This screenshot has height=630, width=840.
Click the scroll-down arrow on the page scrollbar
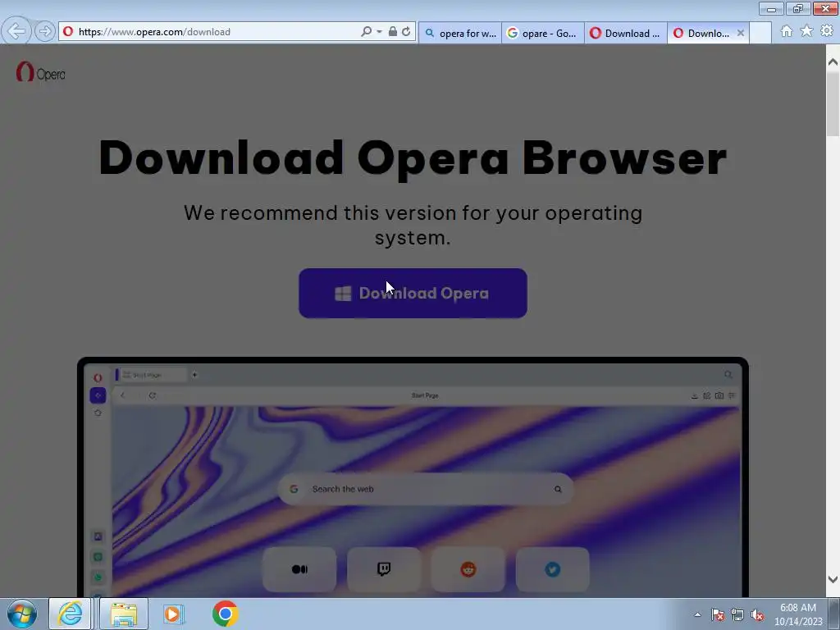point(833,579)
